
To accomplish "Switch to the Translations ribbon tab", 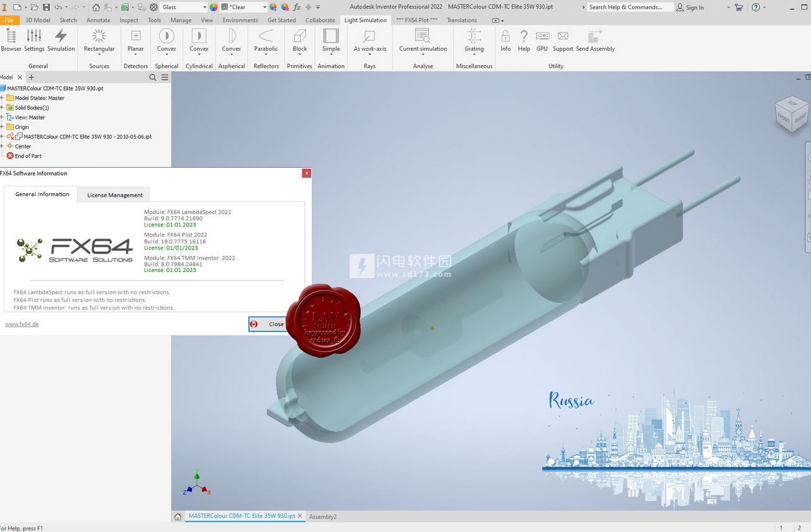I will 462,20.
